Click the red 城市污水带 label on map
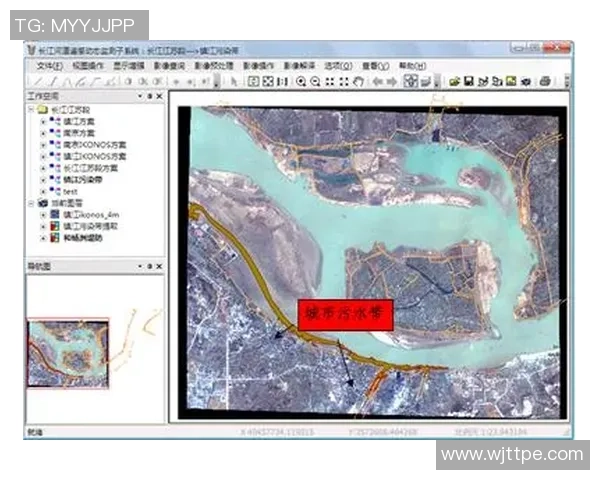The image size is (600, 480). tap(345, 313)
